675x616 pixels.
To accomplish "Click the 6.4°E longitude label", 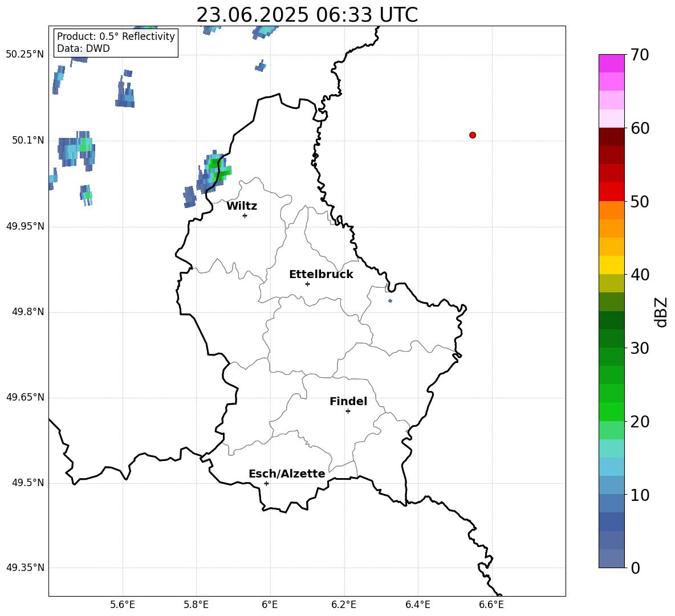I will [x=417, y=605].
